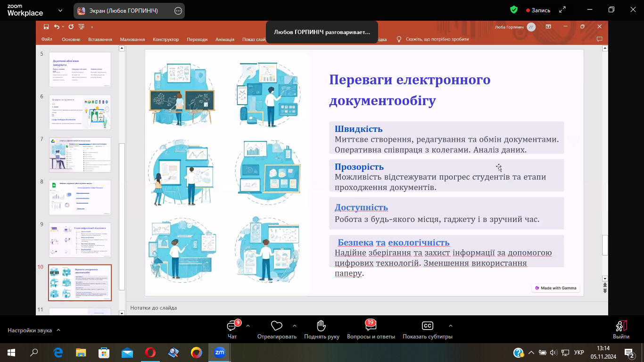
Task: Click the ЛГ account avatar
Action: [531, 27]
